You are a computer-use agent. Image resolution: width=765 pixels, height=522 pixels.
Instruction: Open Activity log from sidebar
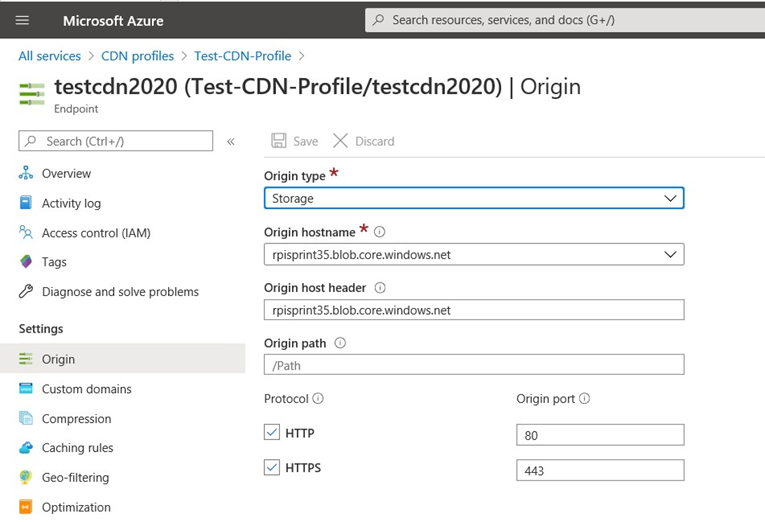pyautogui.click(x=71, y=203)
